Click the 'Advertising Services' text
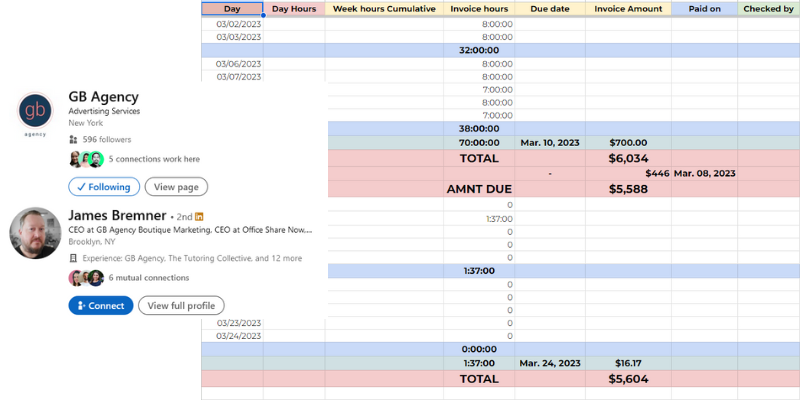 [x=104, y=111]
